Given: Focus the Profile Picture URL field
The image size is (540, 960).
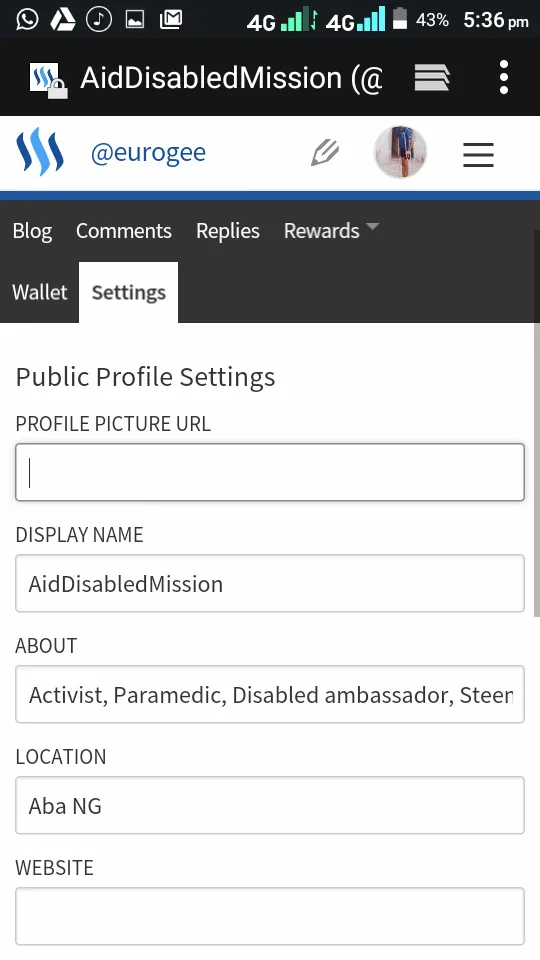Looking at the screenshot, I should coord(270,472).
